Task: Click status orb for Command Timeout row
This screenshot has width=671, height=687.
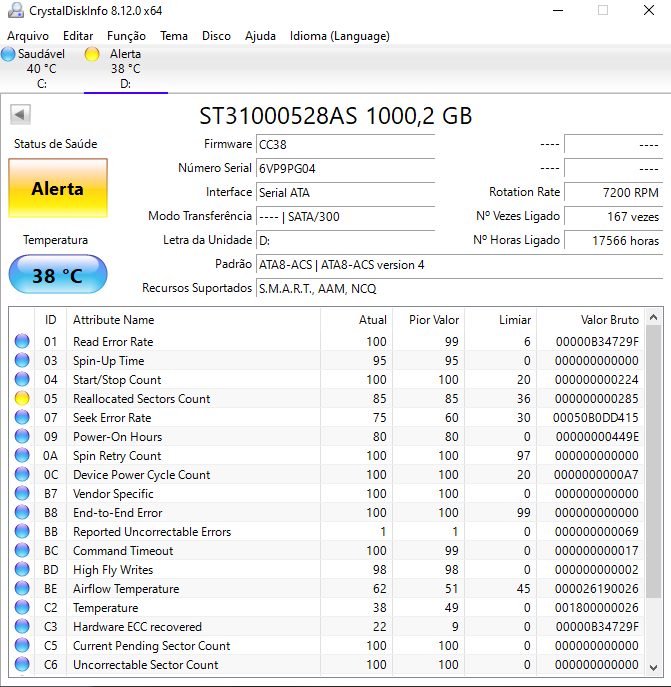Action: (22, 550)
